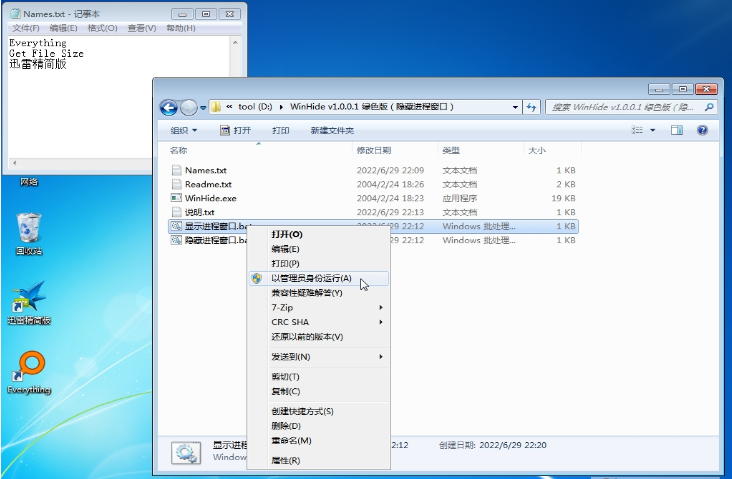Click the Readme.txt file icon
Viewport: 732px width, 479px height.
(176, 184)
